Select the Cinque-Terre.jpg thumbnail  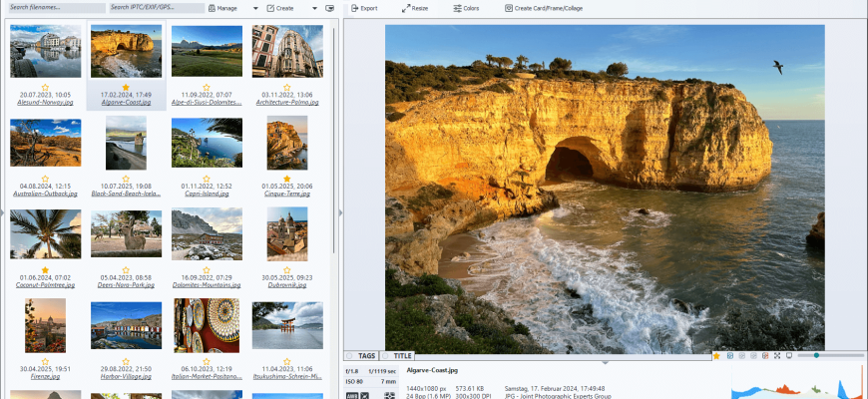287,143
